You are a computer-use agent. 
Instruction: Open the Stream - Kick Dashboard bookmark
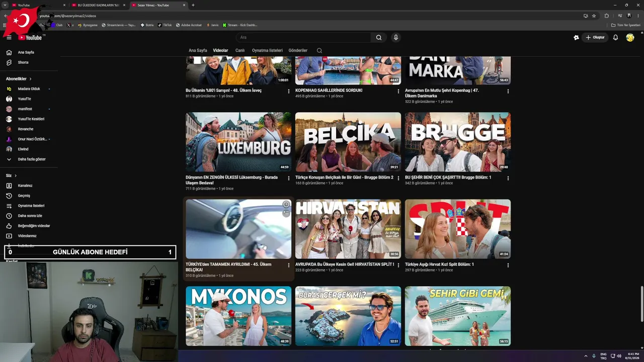[x=240, y=25]
